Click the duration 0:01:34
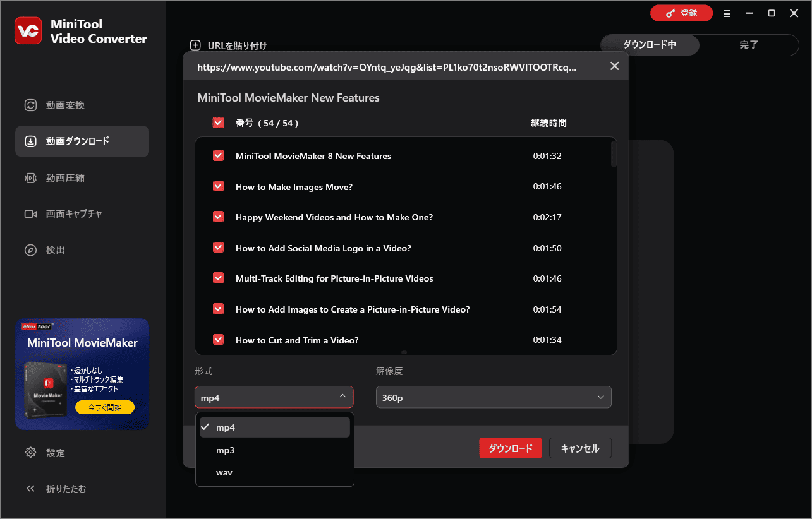812x519 pixels. point(547,340)
